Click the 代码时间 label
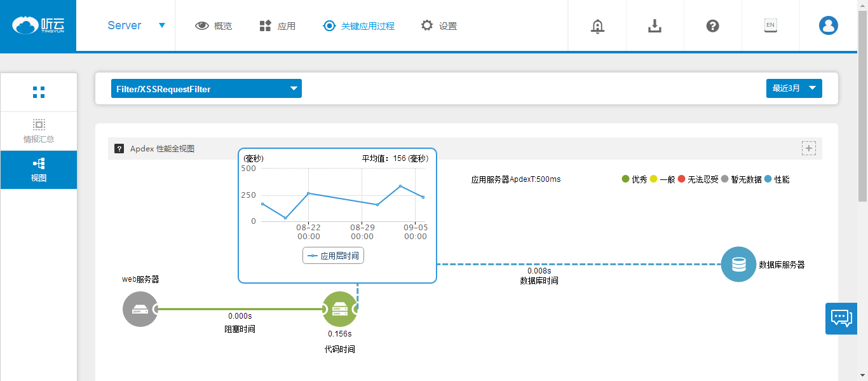This screenshot has height=381, width=868. click(340, 349)
